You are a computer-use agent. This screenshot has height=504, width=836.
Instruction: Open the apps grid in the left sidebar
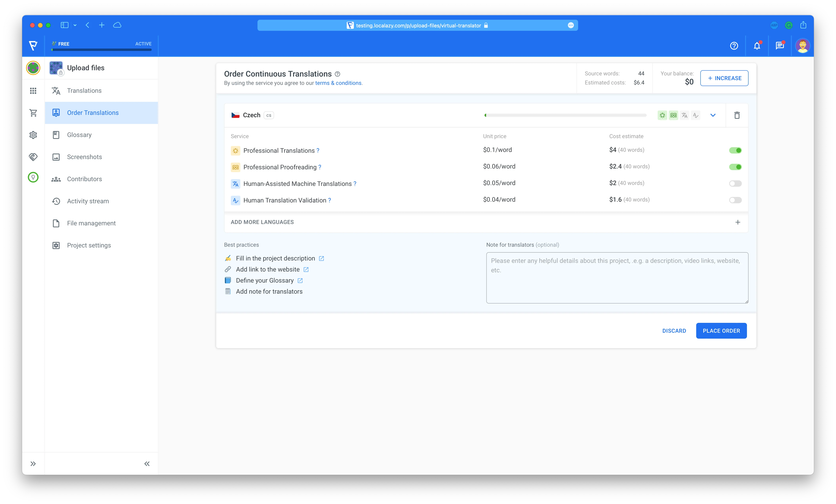(33, 91)
